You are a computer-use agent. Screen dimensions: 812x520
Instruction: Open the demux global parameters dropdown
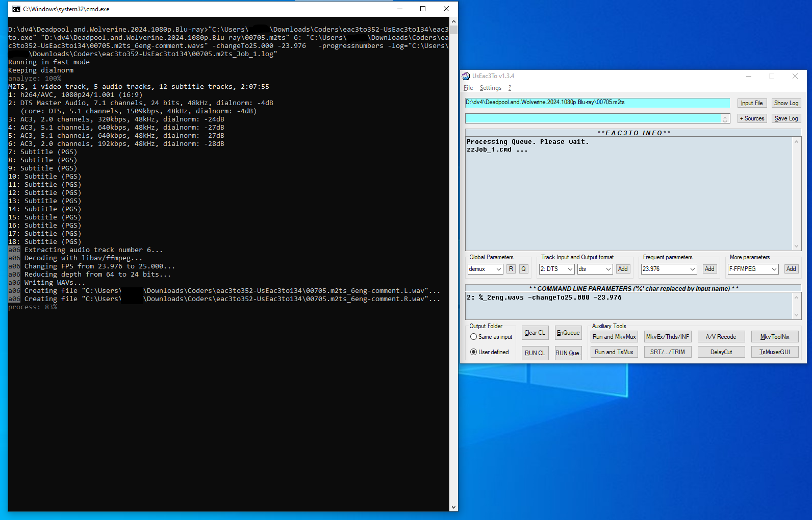[x=486, y=269]
